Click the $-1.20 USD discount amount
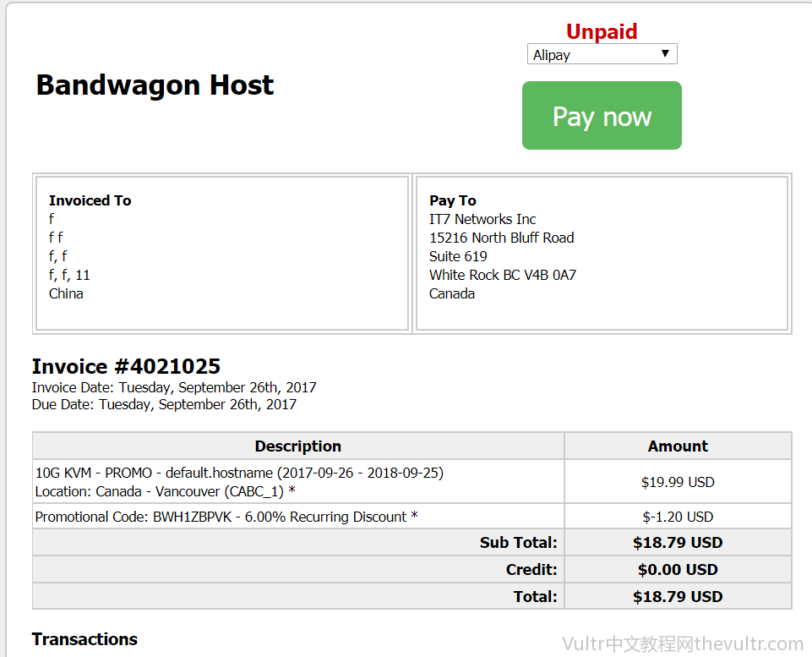This screenshot has width=812, height=657. (x=678, y=517)
